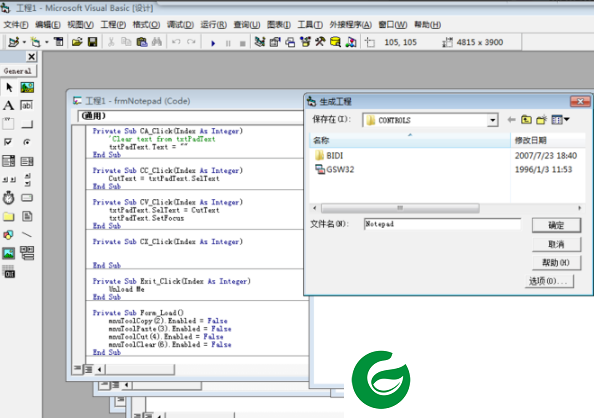Viewport: 594px width, 418px height.
Task: Select the HScrollBar control tool
Action: (8, 179)
